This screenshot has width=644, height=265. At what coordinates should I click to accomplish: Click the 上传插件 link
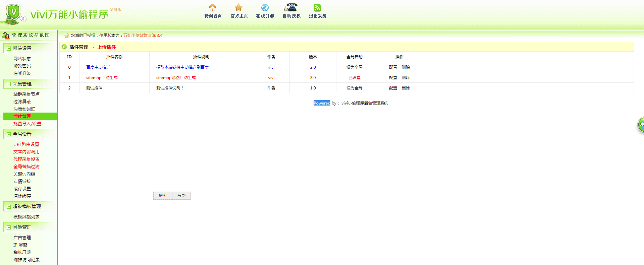(x=107, y=47)
